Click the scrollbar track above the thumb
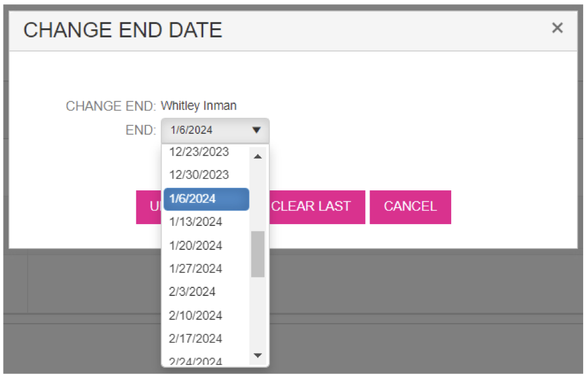Viewport: 588px width, 377px height. pos(258,196)
